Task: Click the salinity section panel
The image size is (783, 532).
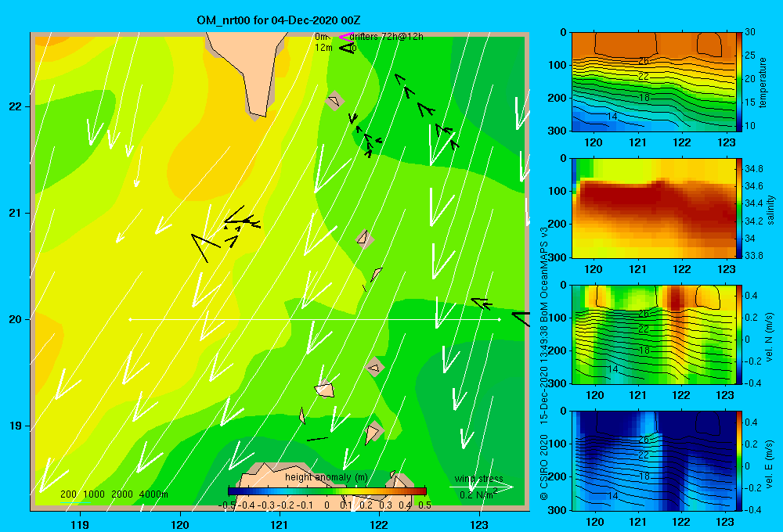Action: [x=653, y=208]
